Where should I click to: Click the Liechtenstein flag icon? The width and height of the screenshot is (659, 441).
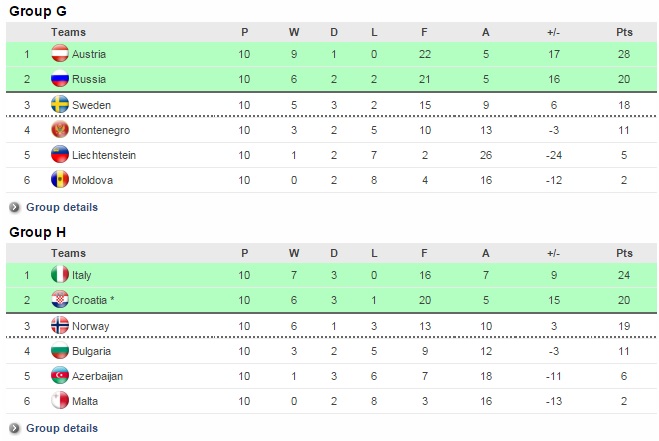tap(59, 155)
